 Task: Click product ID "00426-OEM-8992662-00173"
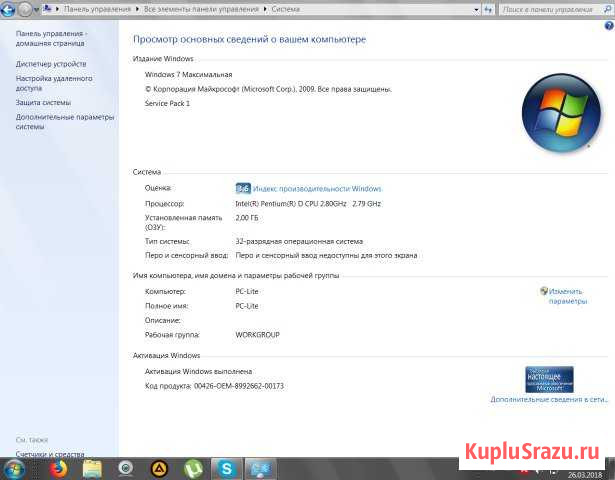[238, 386]
